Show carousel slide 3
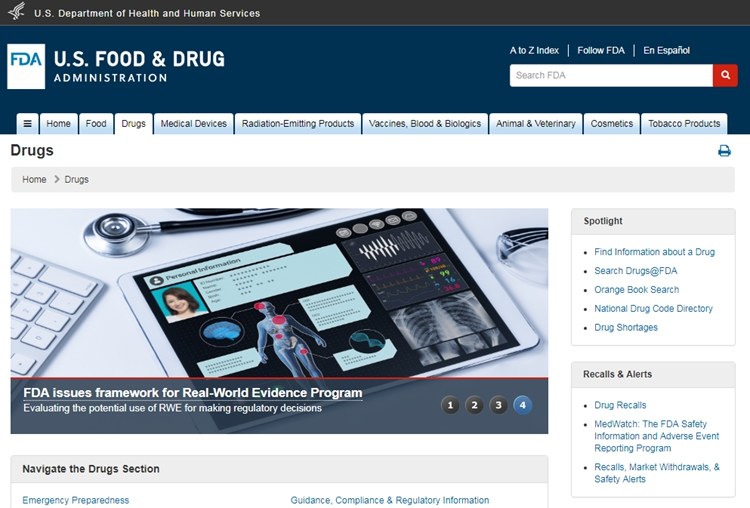The image size is (750, 508). point(498,405)
